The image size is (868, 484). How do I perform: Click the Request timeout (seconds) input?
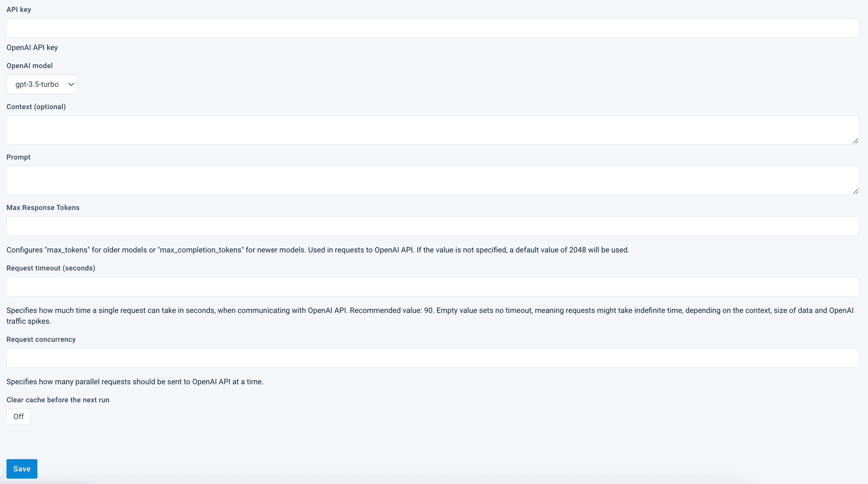click(x=433, y=287)
